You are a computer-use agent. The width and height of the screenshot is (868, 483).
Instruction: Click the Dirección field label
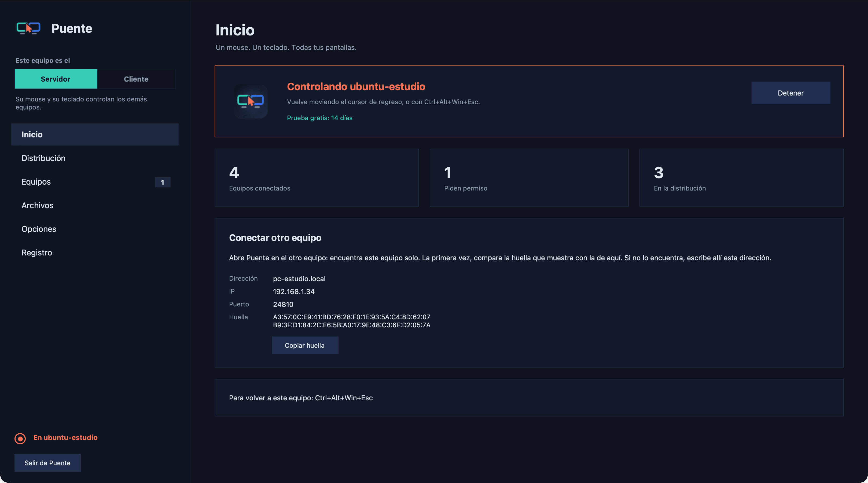[x=243, y=279]
